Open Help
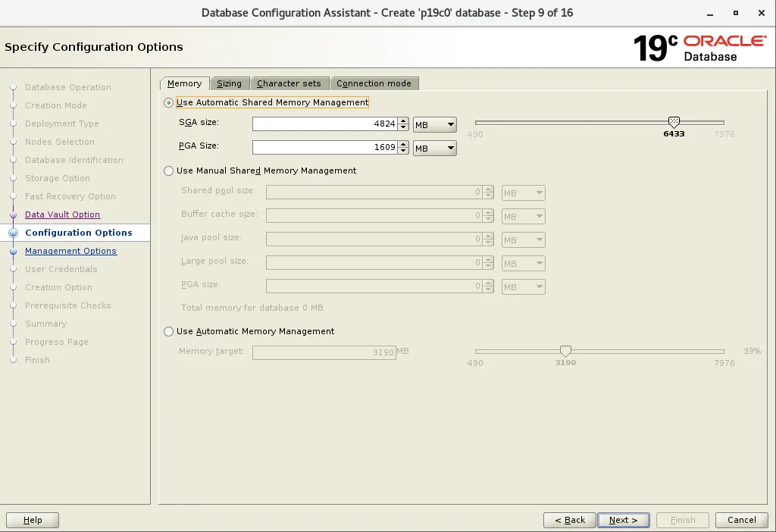Viewport: 776px width, 532px height. (32, 520)
